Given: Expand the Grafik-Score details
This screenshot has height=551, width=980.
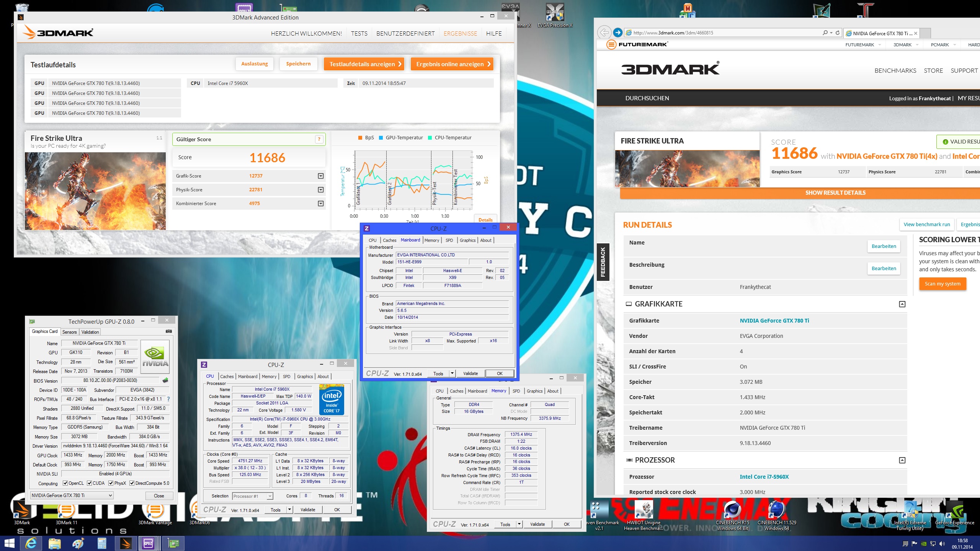Looking at the screenshot, I should (x=321, y=176).
